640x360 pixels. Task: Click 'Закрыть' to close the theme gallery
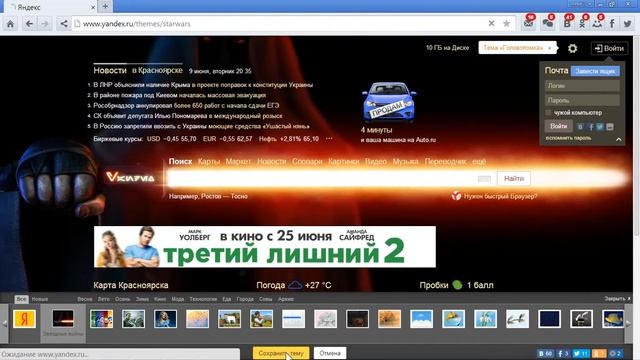[x=617, y=299]
